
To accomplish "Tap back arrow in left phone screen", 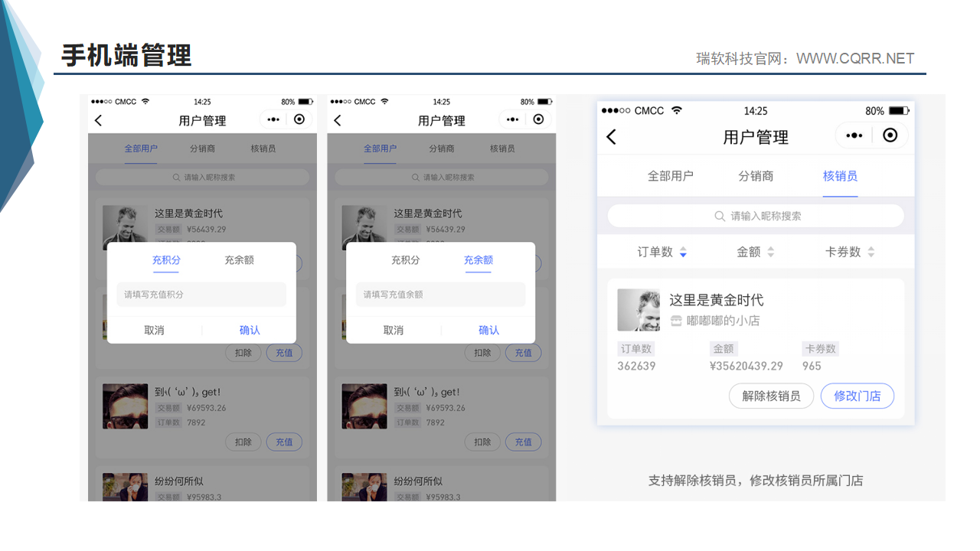I will (98, 120).
